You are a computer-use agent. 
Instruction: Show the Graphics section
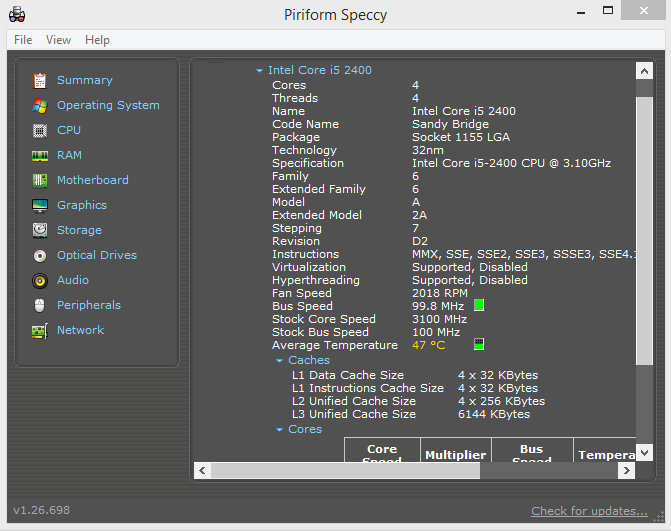click(x=82, y=205)
